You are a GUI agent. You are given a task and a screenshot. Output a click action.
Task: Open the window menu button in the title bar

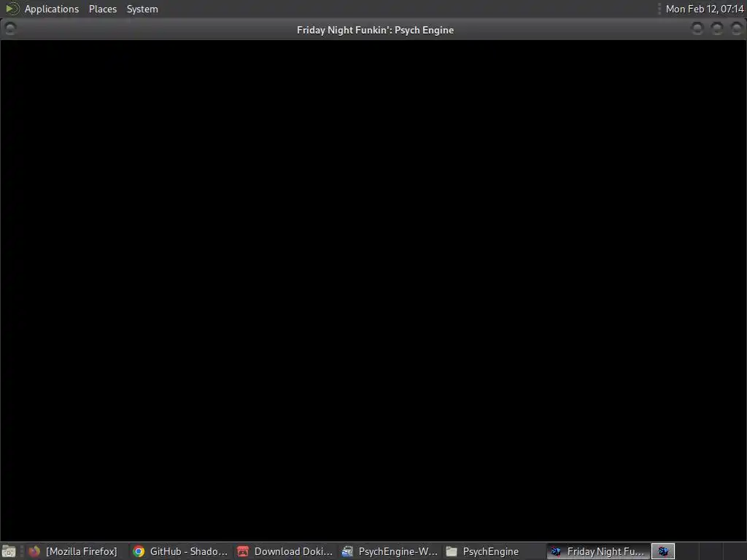tap(10, 29)
